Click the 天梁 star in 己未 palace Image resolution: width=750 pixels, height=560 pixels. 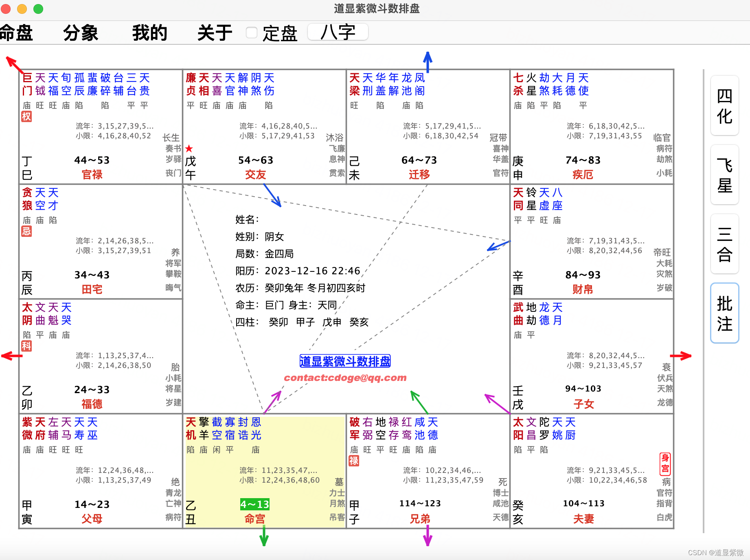tap(355, 84)
